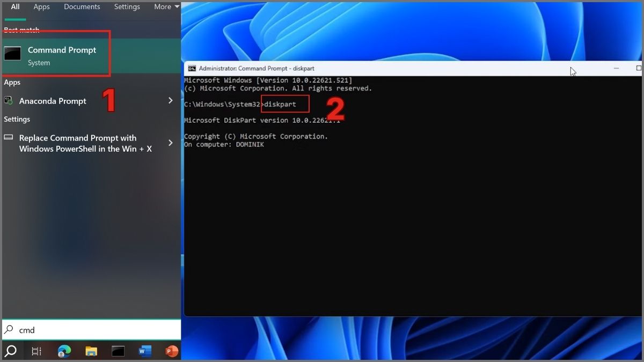Click the cmd search input field
This screenshot has width=644, height=362.
(x=91, y=330)
